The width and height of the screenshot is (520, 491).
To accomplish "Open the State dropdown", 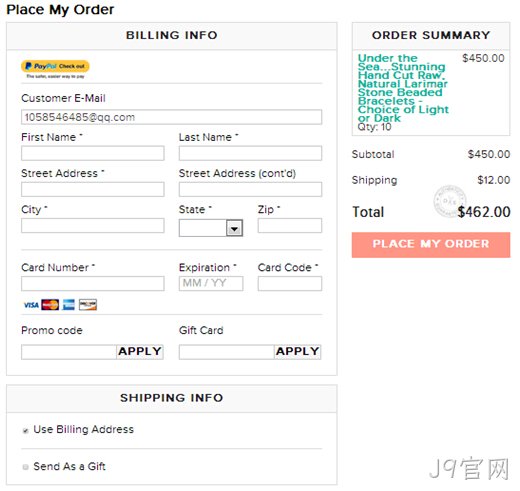I will (x=211, y=228).
